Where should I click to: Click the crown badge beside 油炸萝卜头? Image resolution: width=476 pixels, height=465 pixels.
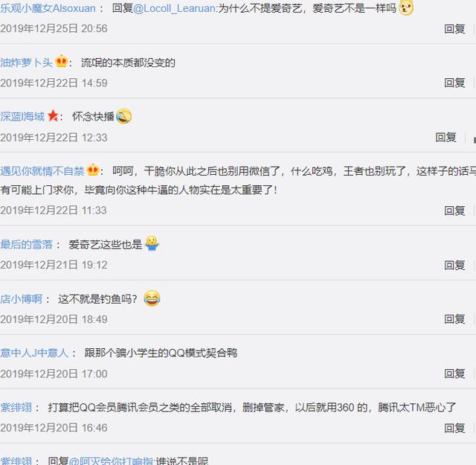pyautogui.click(x=62, y=61)
